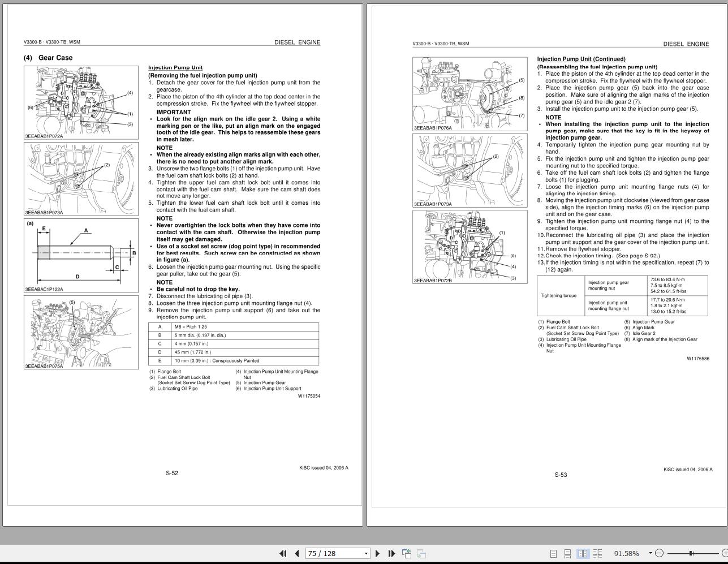This screenshot has height=564, width=728.
Task: Click the injection pump photo 3EEABAB1P076A
Action: pyautogui.click(x=471, y=93)
